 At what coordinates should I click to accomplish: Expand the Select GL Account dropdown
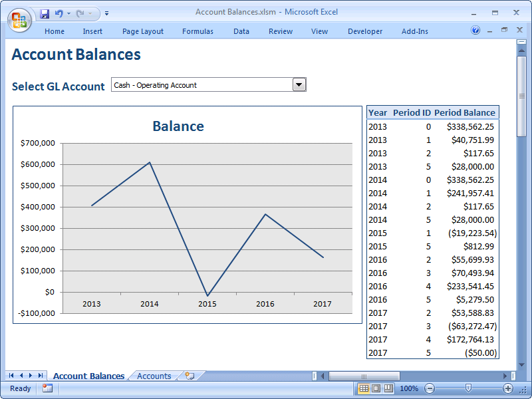[299, 84]
